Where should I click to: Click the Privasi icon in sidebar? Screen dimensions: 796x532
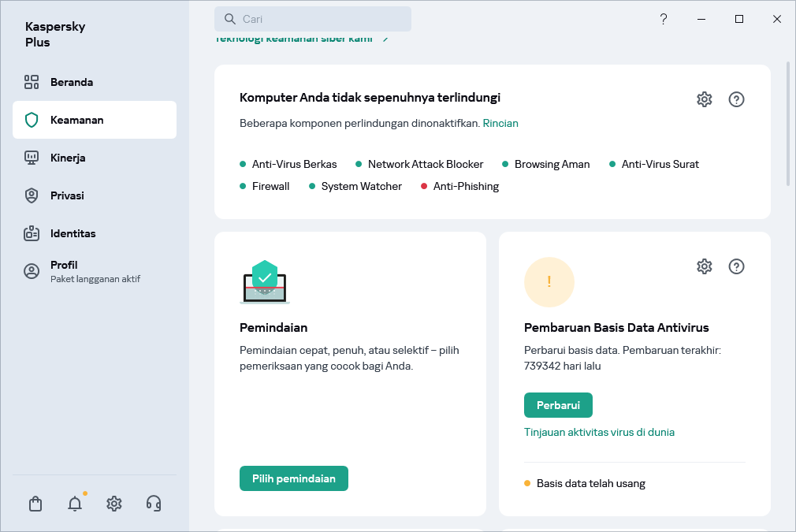pos(32,195)
